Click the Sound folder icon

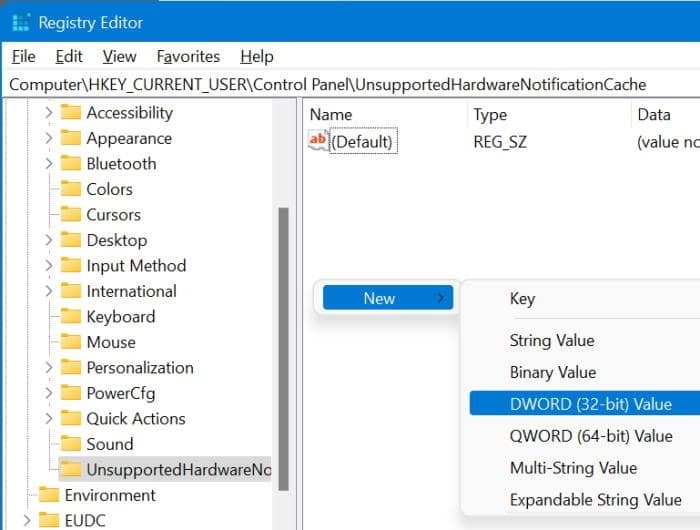point(71,443)
